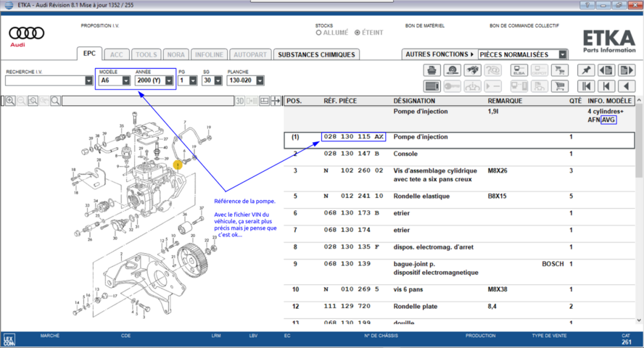Image resolution: width=644 pixels, height=348 pixels.
Task: Zoom in on the illustration
Action: (10, 101)
